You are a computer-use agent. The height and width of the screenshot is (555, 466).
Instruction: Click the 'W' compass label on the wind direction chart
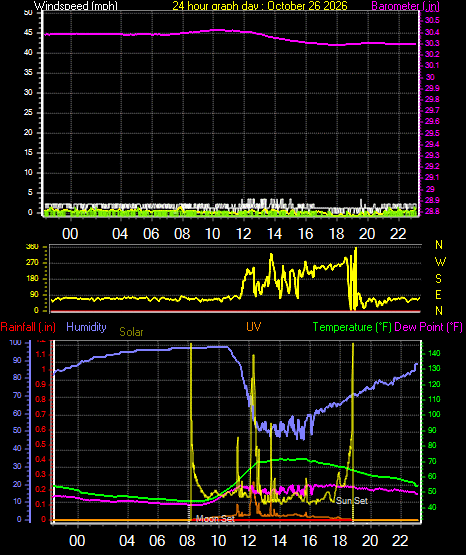(x=440, y=262)
